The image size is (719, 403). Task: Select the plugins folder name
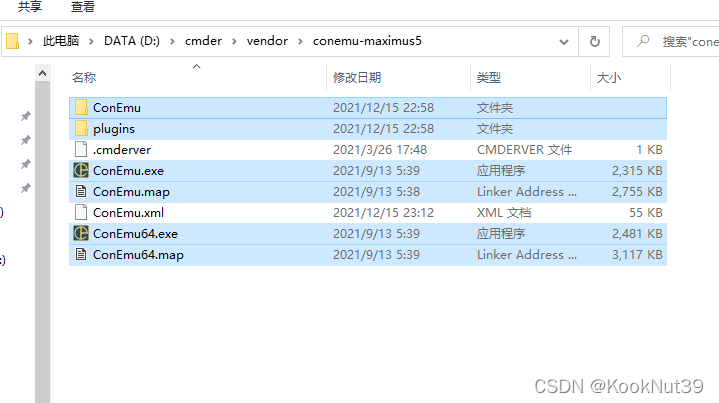(114, 129)
